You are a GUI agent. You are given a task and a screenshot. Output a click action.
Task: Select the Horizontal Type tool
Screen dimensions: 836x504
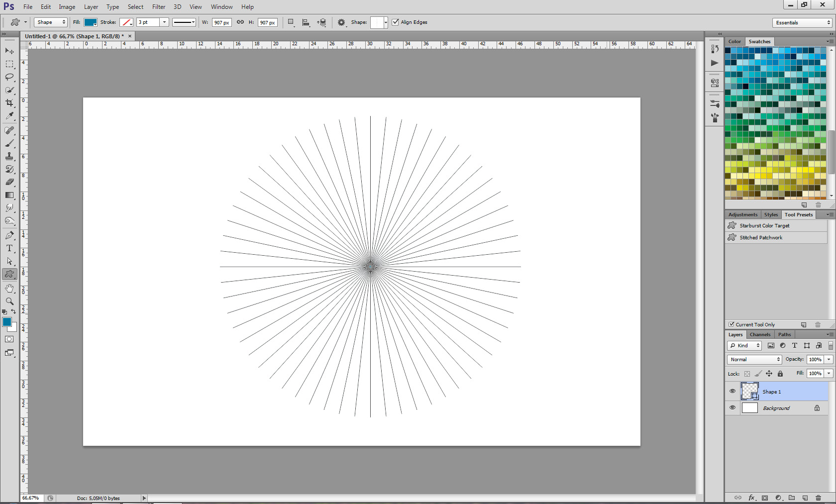9,248
